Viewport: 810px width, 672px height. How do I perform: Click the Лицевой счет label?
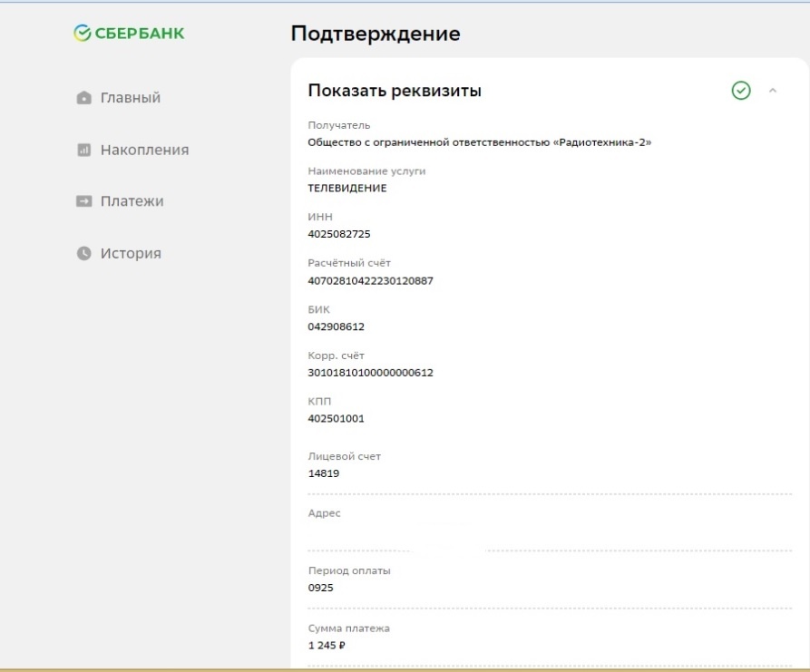tap(344, 456)
